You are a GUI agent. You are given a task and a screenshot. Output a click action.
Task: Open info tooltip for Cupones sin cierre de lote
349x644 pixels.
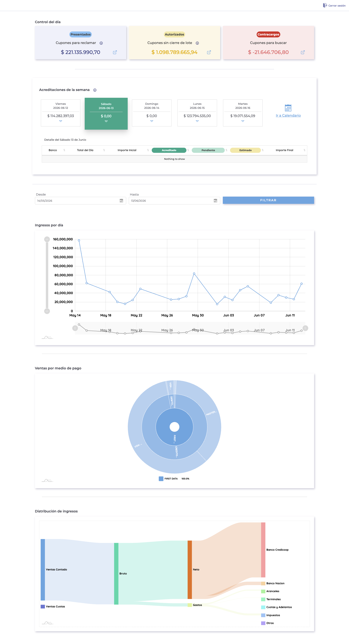click(197, 43)
